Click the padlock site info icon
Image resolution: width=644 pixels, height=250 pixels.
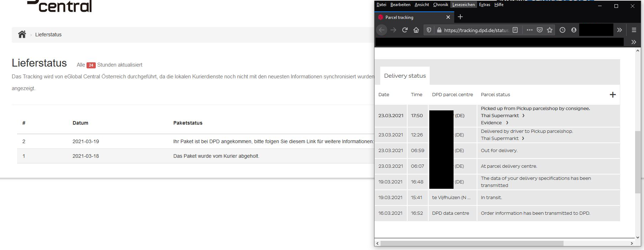(x=439, y=30)
